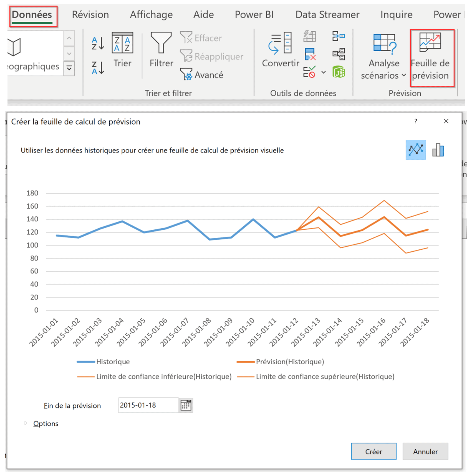Image resolution: width=472 pixels, height=476 pixels.
Task: Click Annuler to cancel the forecast
Action: [425, 451]
